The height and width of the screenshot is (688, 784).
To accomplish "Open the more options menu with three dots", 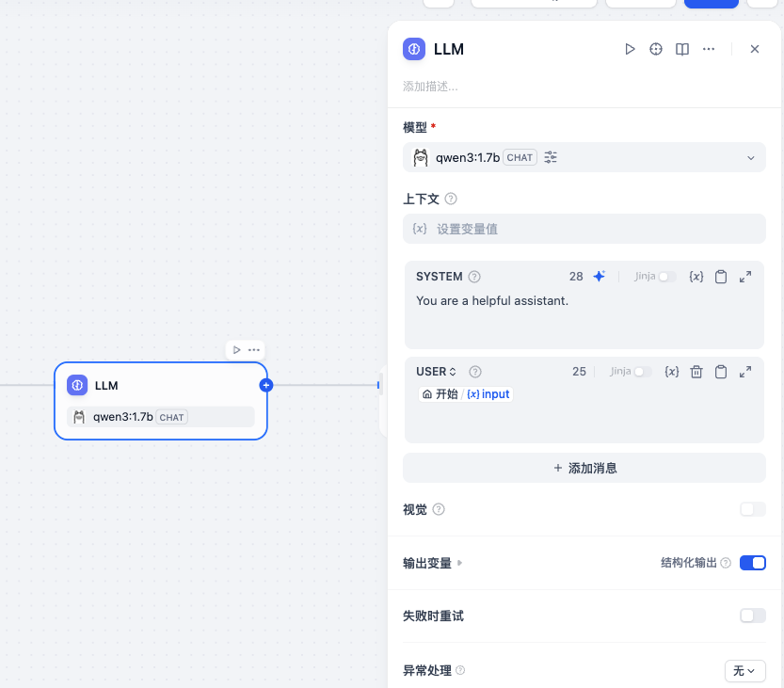I will [709, 49].
